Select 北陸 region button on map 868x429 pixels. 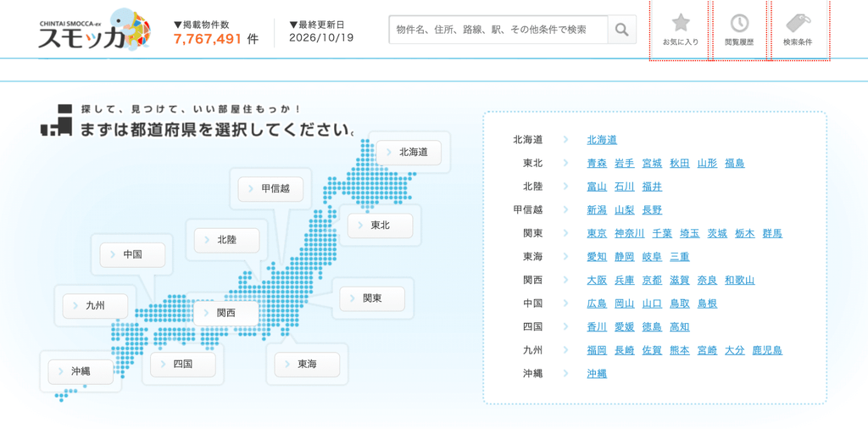(227, 240)
